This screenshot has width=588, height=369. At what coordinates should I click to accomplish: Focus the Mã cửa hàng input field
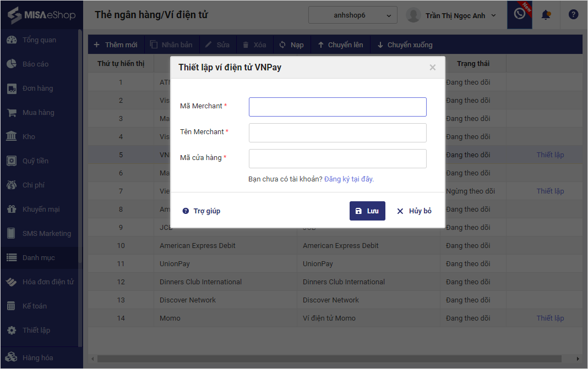[337, 158]
